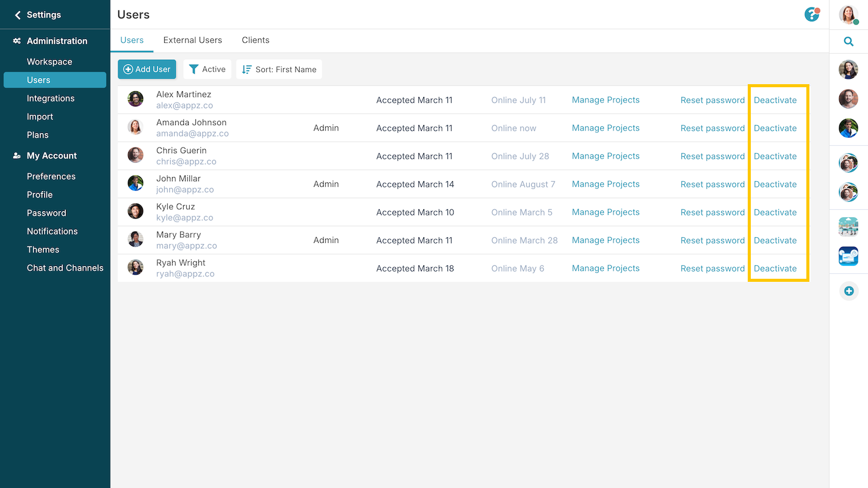Reset password for Chris Guerin
The width and height of the screenshot is (868, 488).
click(x=712, y=156)
